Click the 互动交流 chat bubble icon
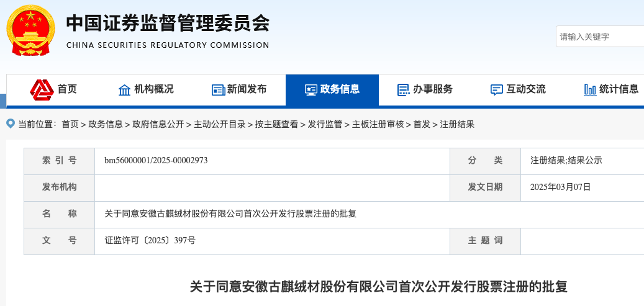Viewport: 644px width, 306px height. [496, 90]
